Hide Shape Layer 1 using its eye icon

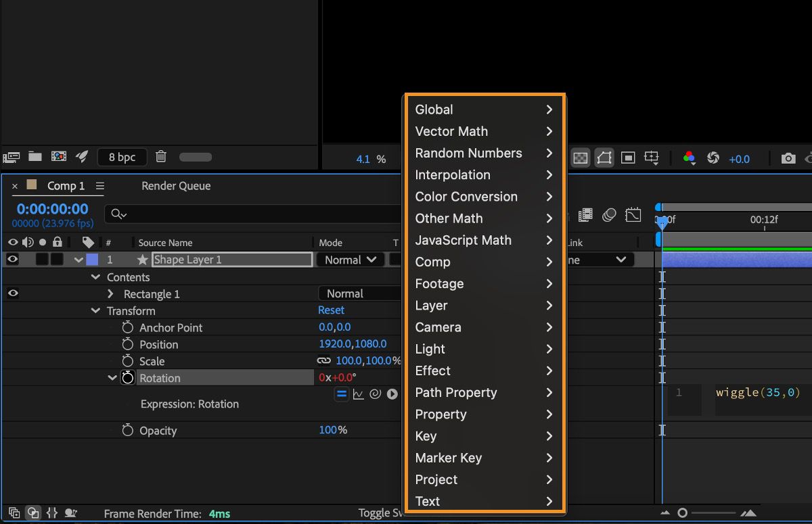(13, 260)
